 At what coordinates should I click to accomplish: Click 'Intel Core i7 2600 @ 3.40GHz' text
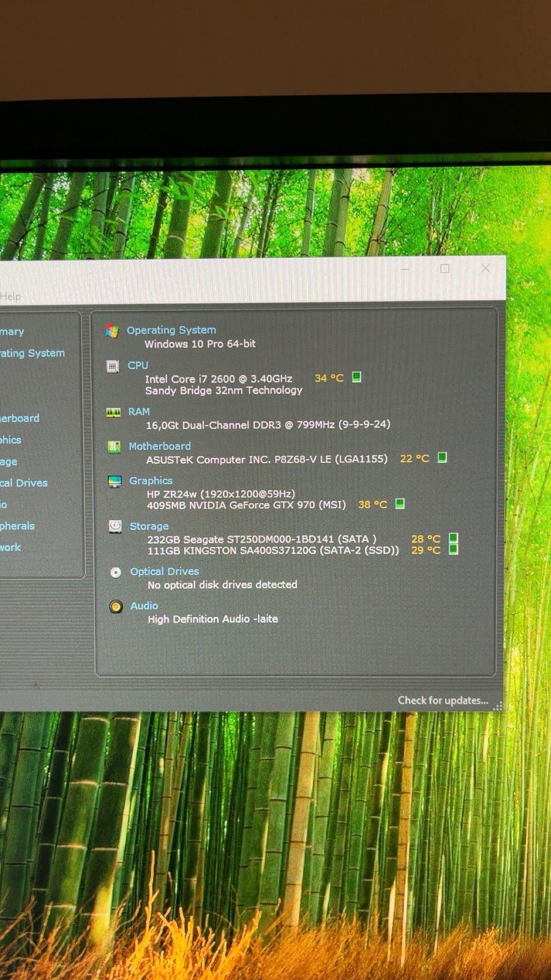(x=219, y=379)
